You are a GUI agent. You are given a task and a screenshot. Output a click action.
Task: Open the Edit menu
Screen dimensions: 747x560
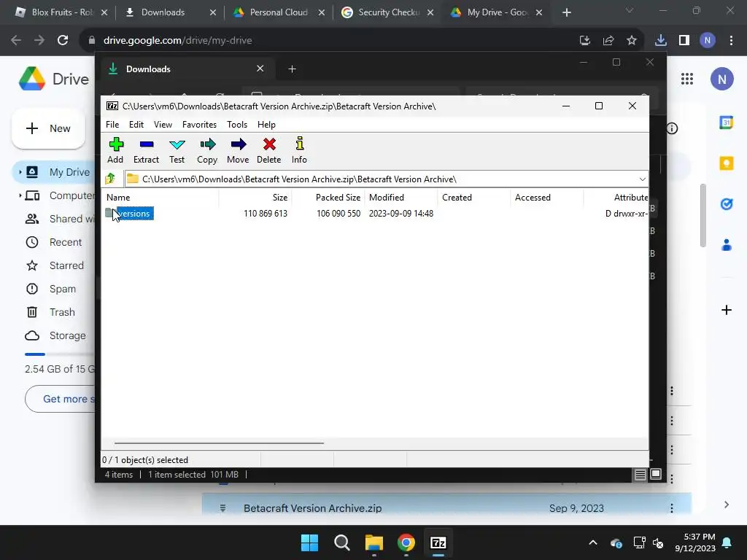click(136, 124)
